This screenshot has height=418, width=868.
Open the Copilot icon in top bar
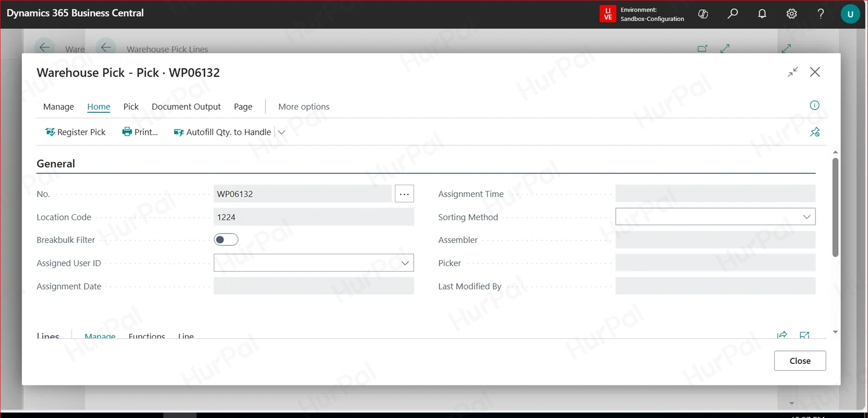pyautogui.click(x=703, y=14)
